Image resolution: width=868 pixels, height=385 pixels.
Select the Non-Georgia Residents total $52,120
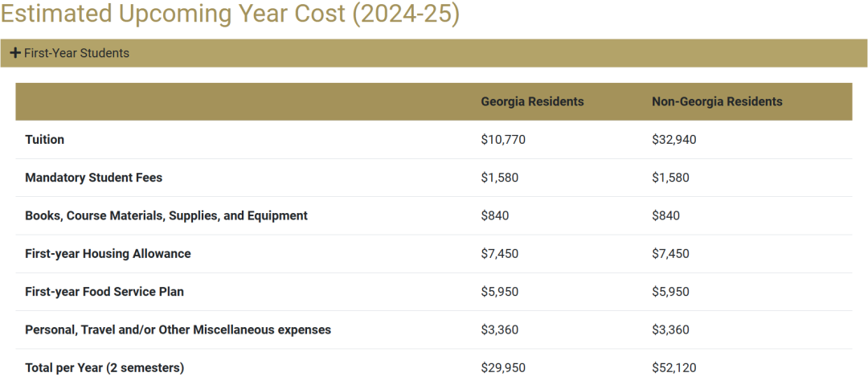click(674, 367)
